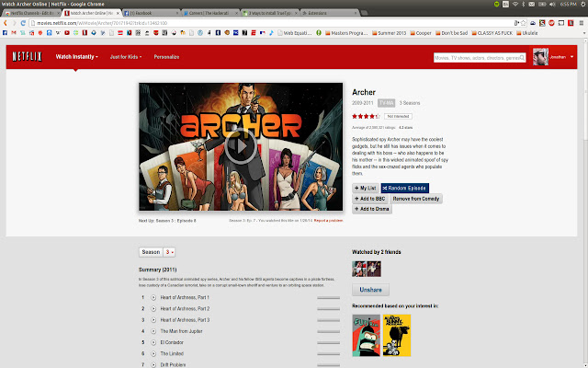Open the Just for Kids dropdown

(126, 57)
